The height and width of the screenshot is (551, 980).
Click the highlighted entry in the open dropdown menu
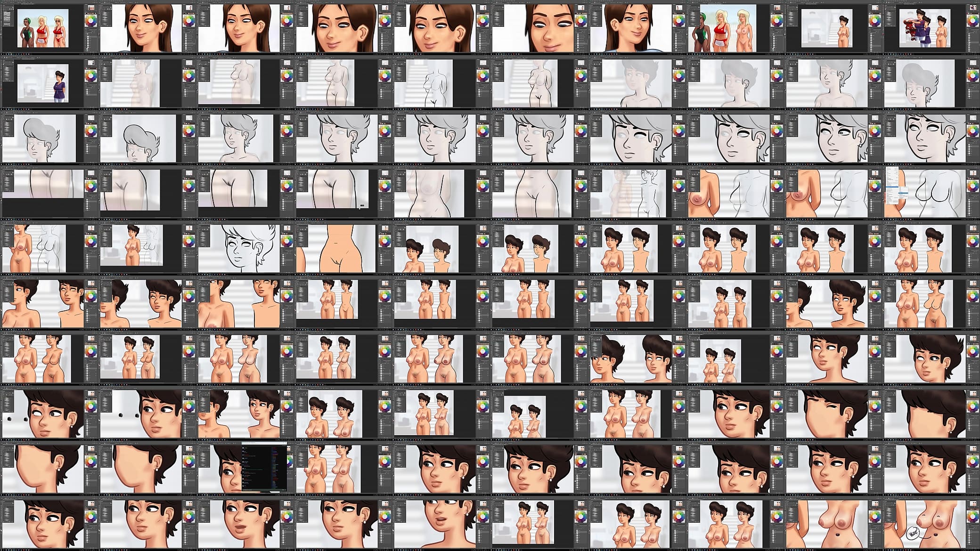[891, 188]
